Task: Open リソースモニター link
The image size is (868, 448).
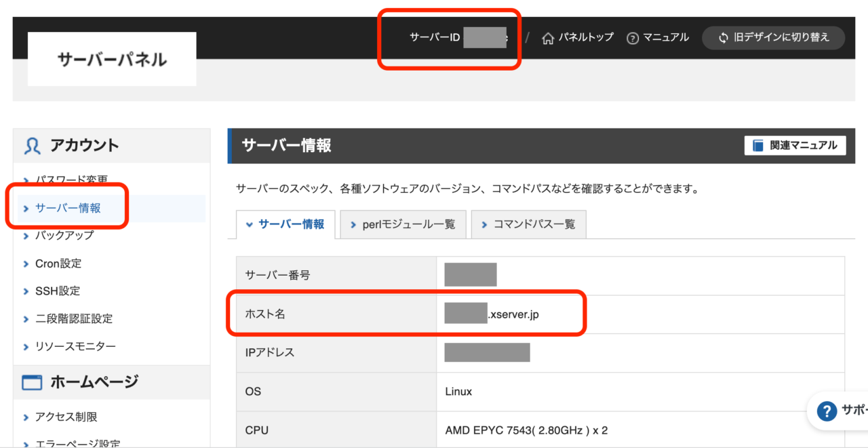Action: [75, 346]
